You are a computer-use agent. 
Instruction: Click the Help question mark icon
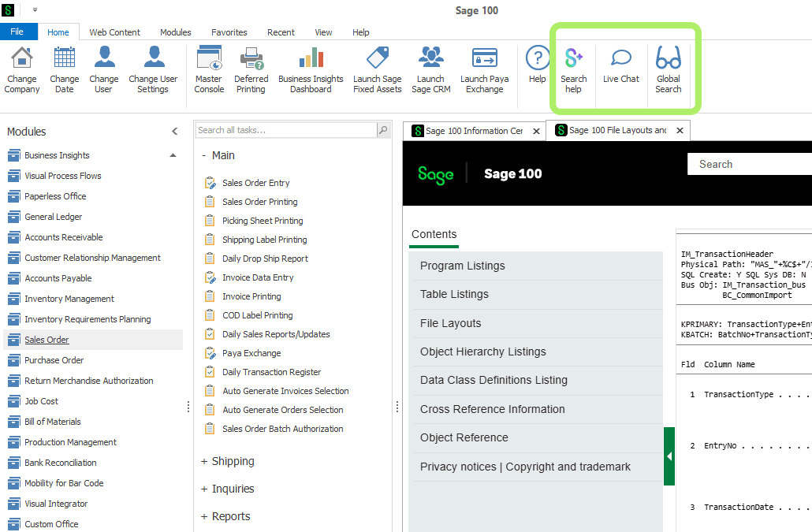pyautogui.click(x=538, y=57)
